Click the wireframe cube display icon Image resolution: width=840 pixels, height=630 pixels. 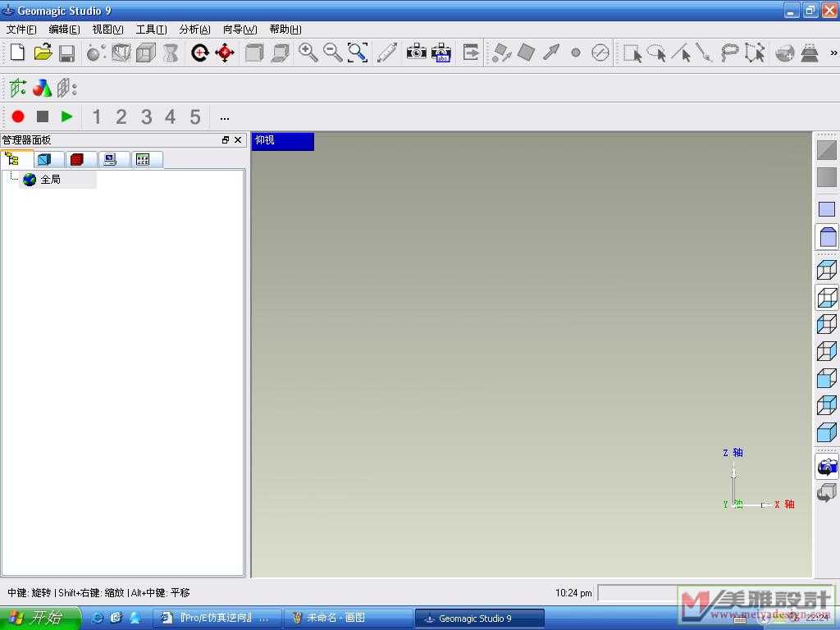121,52
